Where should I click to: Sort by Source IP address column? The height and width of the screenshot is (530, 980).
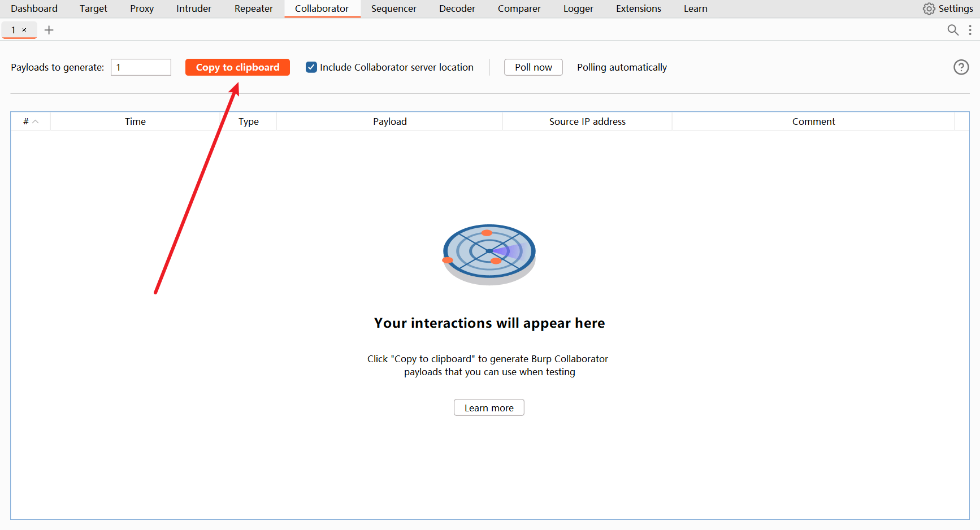587,121
